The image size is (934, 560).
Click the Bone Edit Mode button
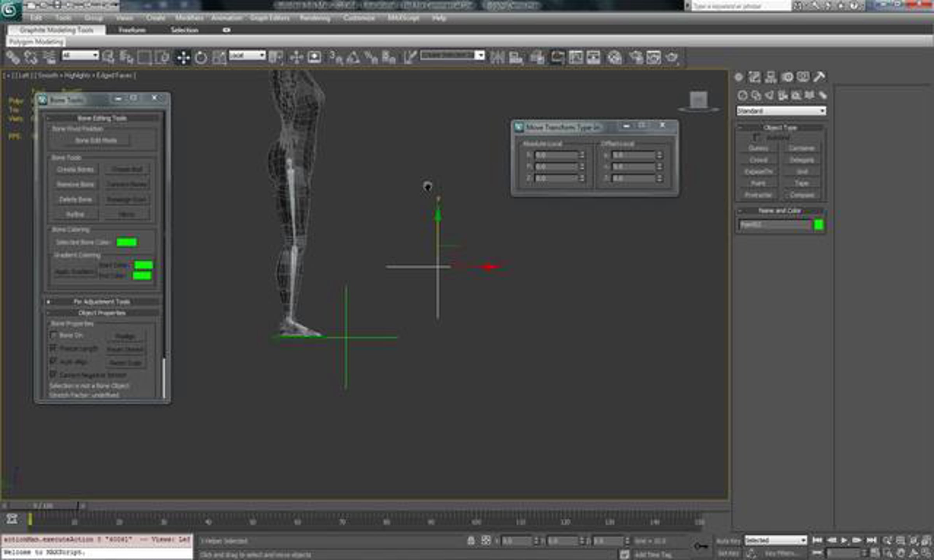[x=96, y=140]
